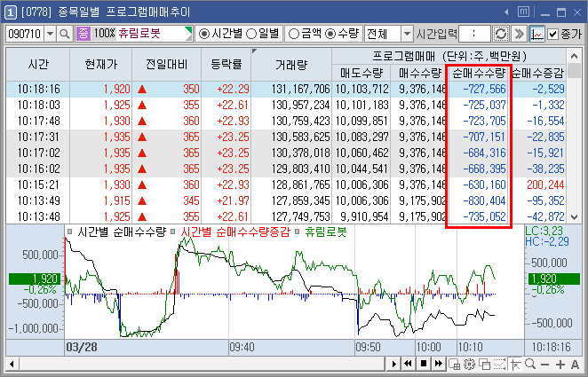Click the 순매수수량 column header
The height and width of the screenshot is (377, 588).
(479, 73)
